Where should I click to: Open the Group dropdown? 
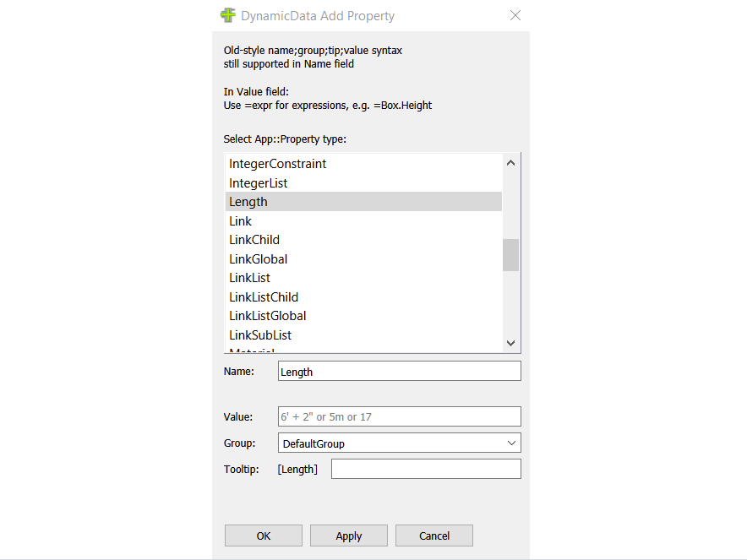(510, 443)
